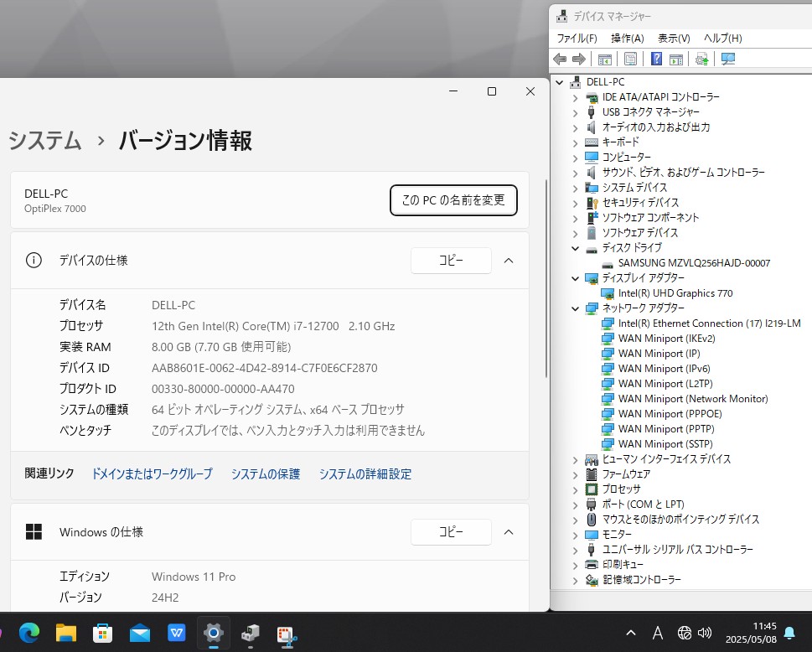Launch Microsoft Store from the taskbar

[x=102, y=633]
